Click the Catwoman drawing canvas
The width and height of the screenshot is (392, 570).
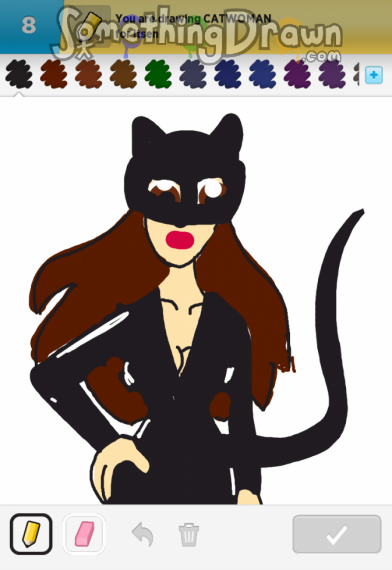pos(196,301)
